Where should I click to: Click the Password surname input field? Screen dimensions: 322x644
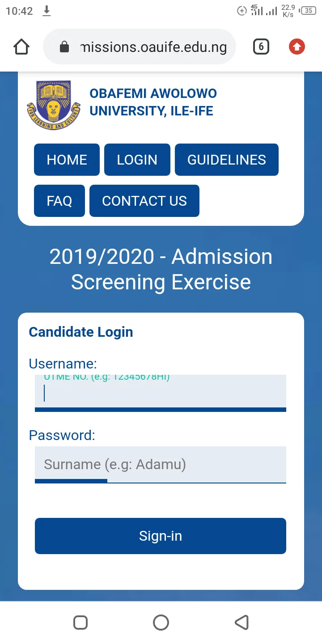160,464
